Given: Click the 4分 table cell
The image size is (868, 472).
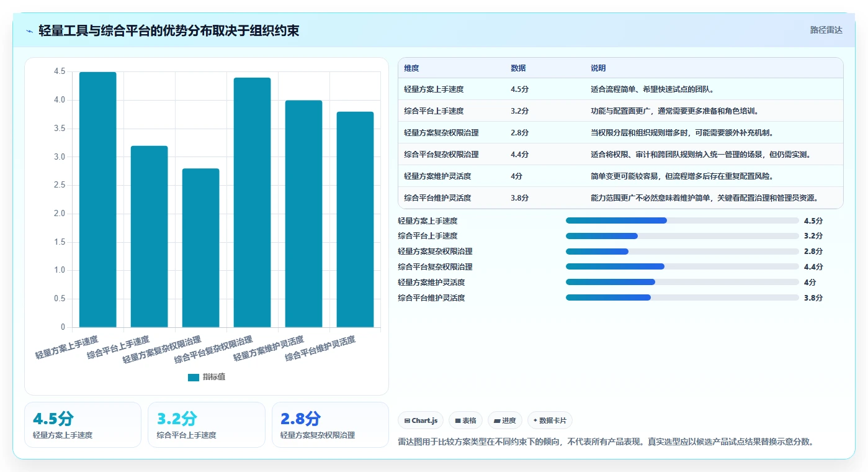Looking at the screenshot, I should click(517, 176).
